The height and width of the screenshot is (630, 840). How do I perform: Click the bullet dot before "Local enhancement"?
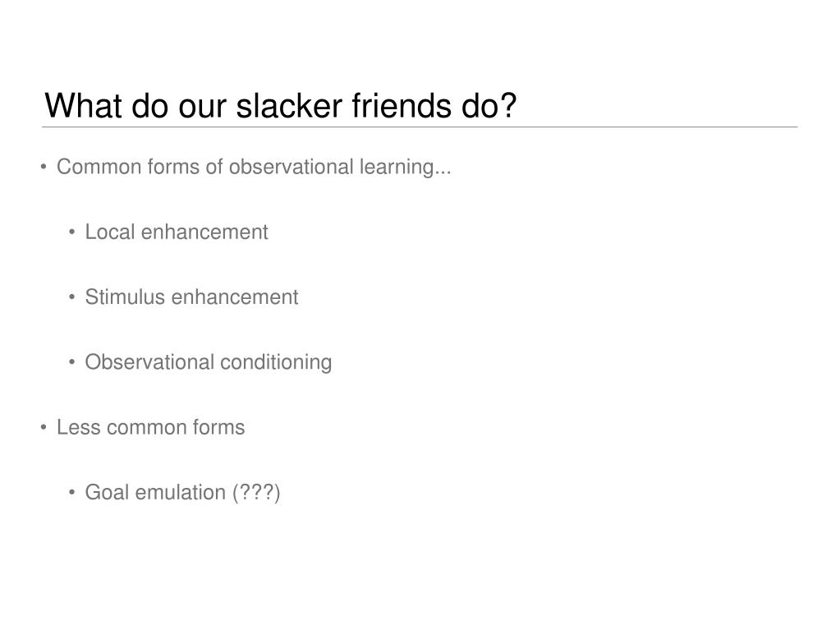tap(72, 232)
